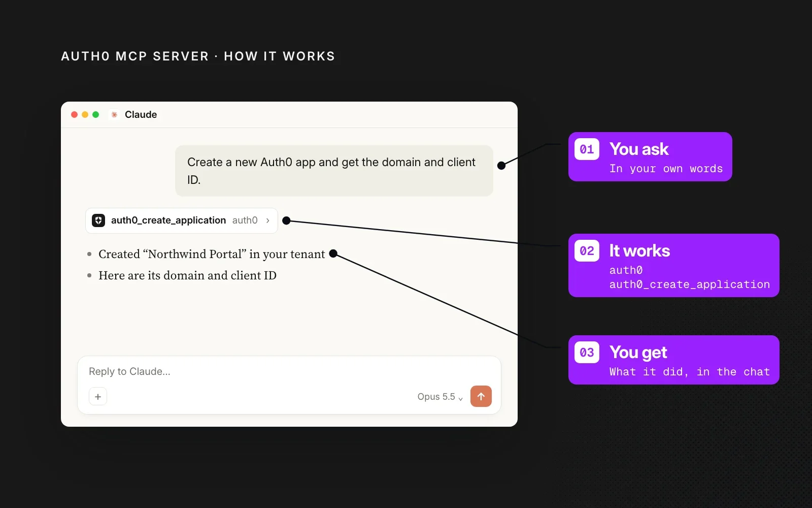Expand the auth0_create_application tool call chevron

(x=268, y=220)
